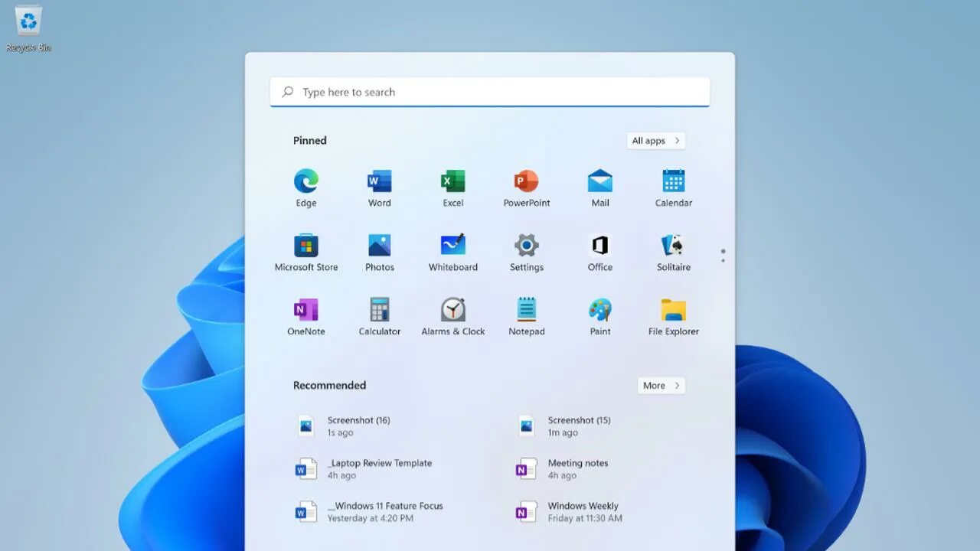The image size is (980, 551).
Task: Open File Explorer
Action: tap(674, 317)
